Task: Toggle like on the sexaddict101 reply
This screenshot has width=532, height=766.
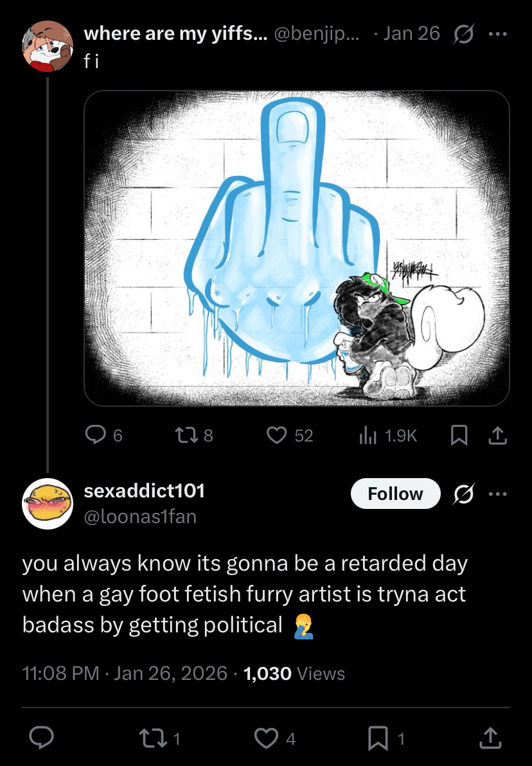Action: [265, 738]
